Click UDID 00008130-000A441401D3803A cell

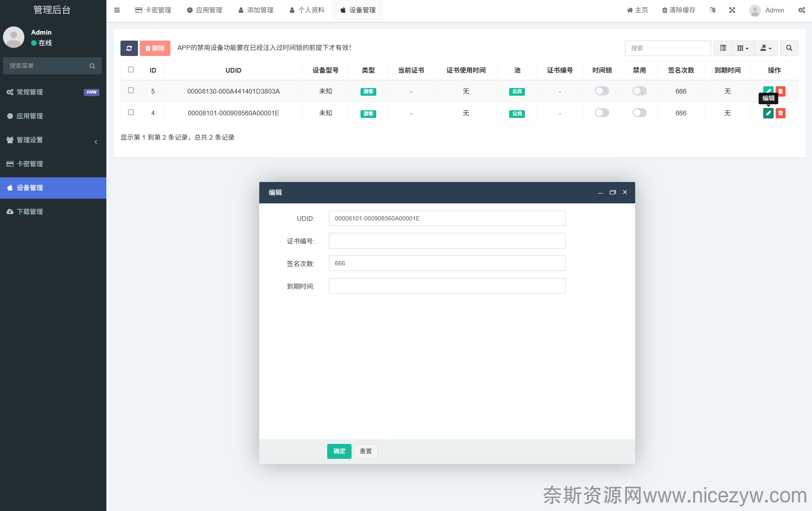(x=233, y=91)
